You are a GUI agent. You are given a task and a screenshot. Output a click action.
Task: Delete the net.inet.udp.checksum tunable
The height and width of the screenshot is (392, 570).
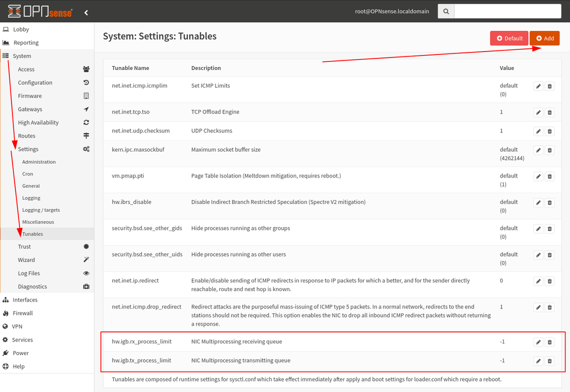(549, 131)
